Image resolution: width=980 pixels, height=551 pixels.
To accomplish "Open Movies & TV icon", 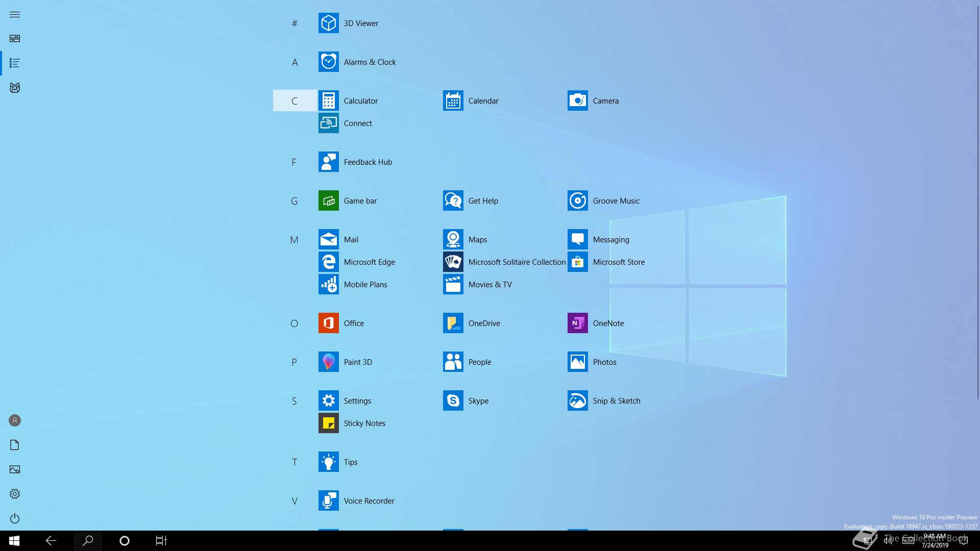I will point(453,284).
